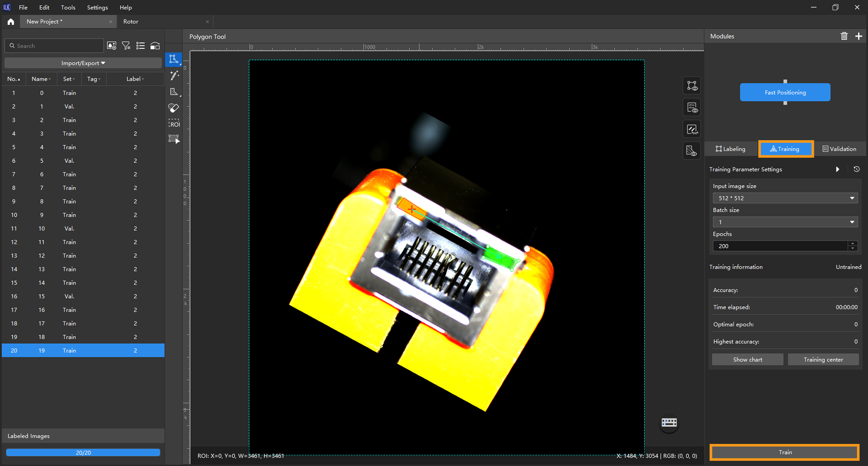Delete module with trash icon
The width and height of the screenshot is (868, 466).
tap(844, 36)
